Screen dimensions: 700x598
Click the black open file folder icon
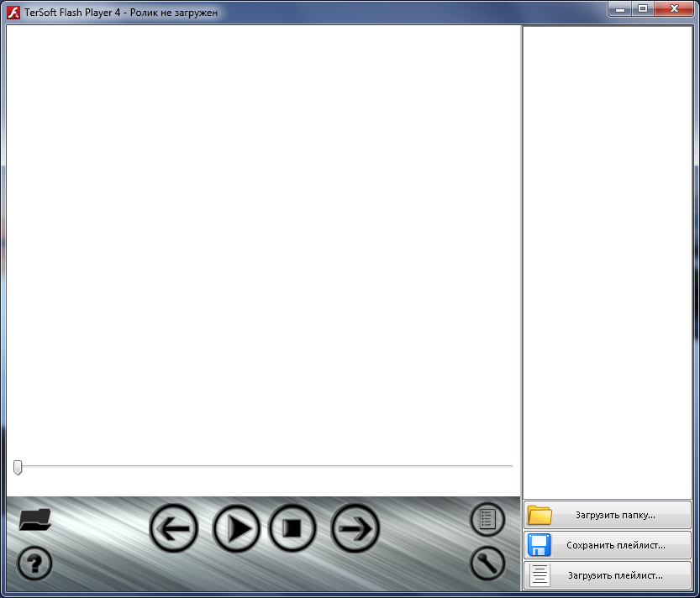[35, 520]
